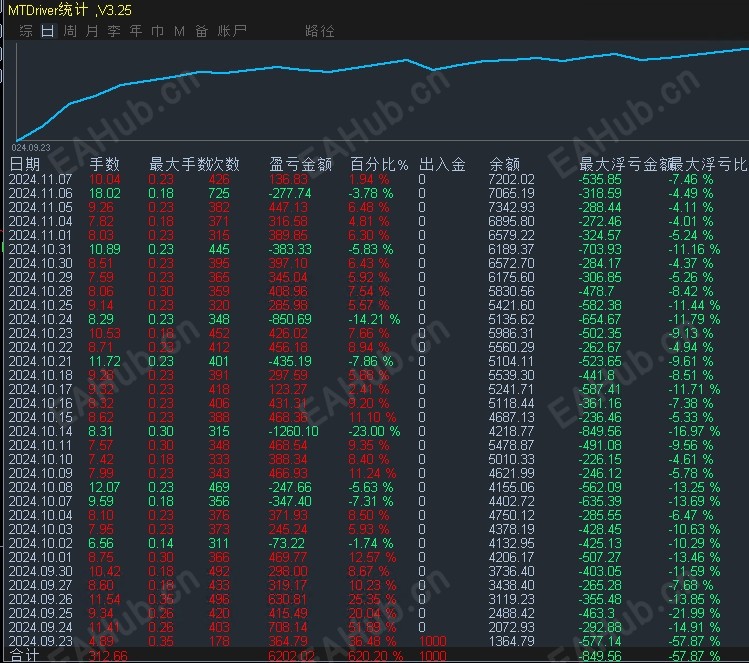Click the 0.14 max lot value
The height and width of the screenshot is (663, 749).
[160, 544]
